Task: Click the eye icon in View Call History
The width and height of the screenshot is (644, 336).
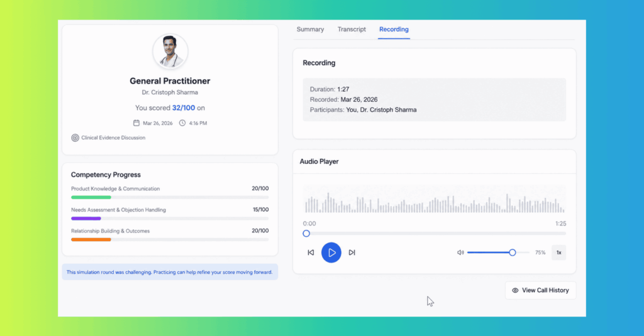Action: [x=515, y=290]
